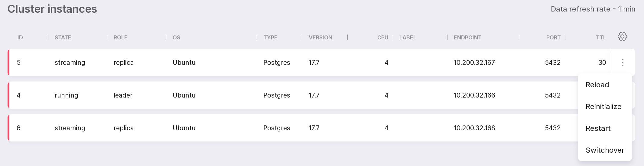Click the PORT column header

(x=553, y=38)
